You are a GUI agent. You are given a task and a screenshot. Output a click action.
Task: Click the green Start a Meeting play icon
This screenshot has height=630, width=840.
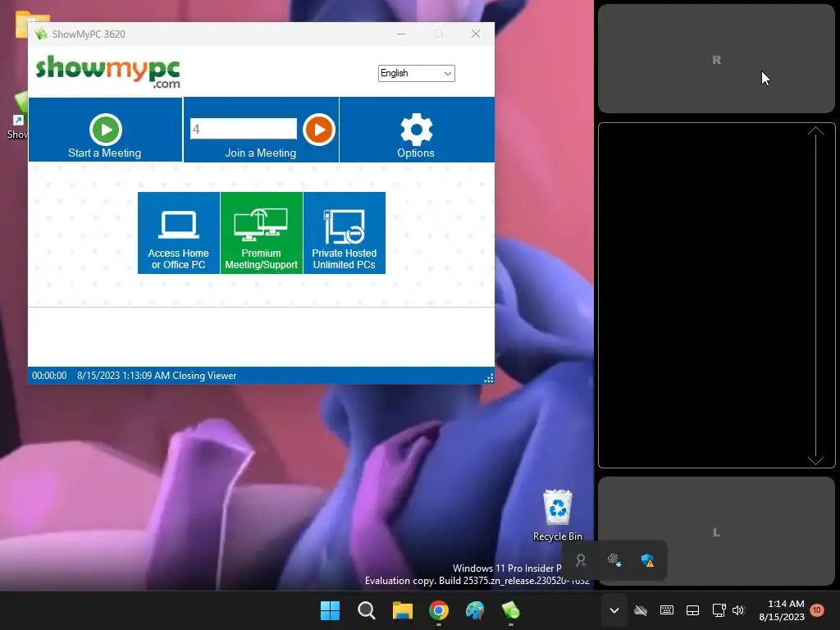[x=106, y=129]
